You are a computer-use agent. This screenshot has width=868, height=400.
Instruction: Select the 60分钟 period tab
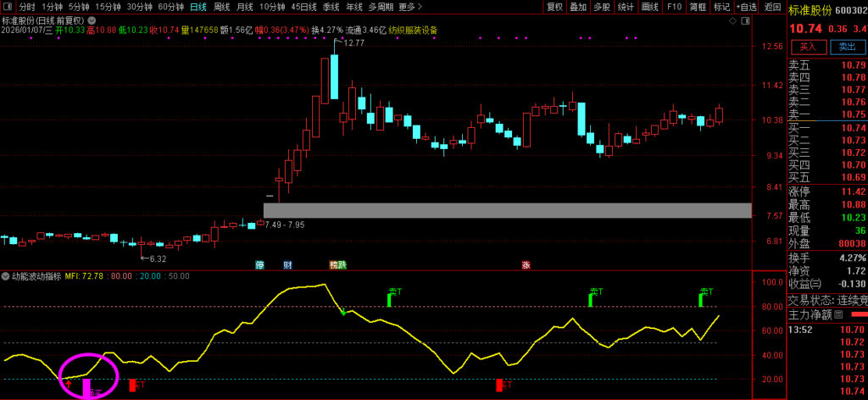[170, 7]
